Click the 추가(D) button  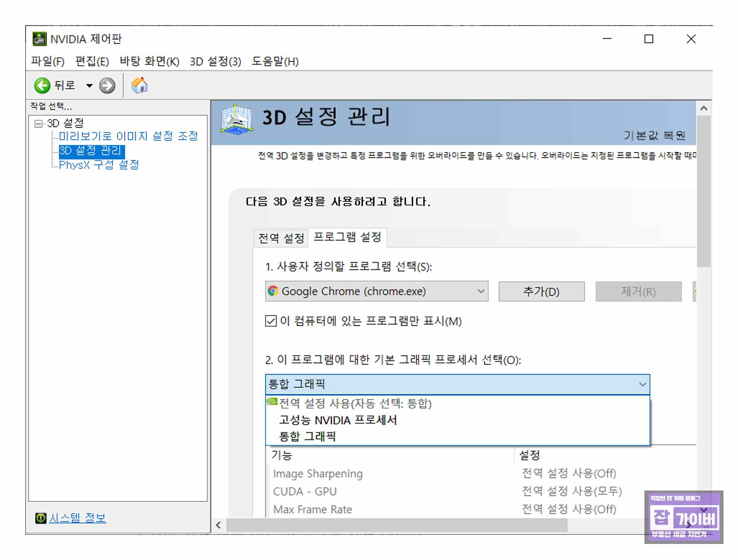pyautogui.click(x=541, y=292)
